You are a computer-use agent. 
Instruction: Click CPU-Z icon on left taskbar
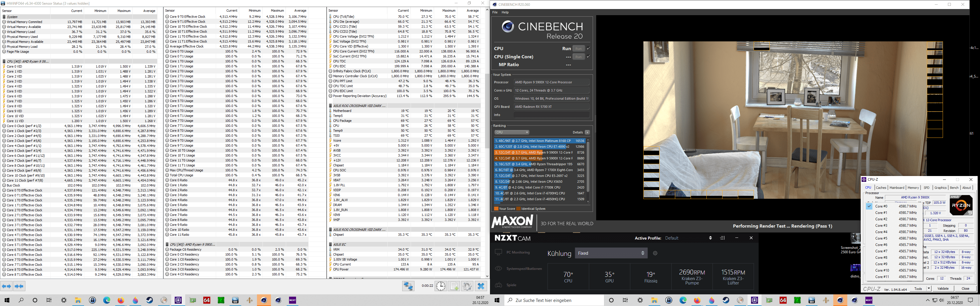tap(178, 300)
